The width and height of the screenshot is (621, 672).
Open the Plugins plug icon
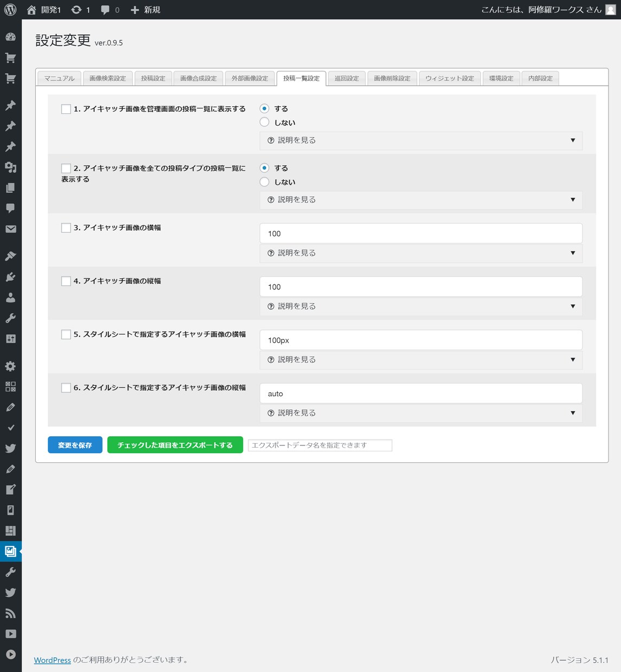(x=10, y=276)
